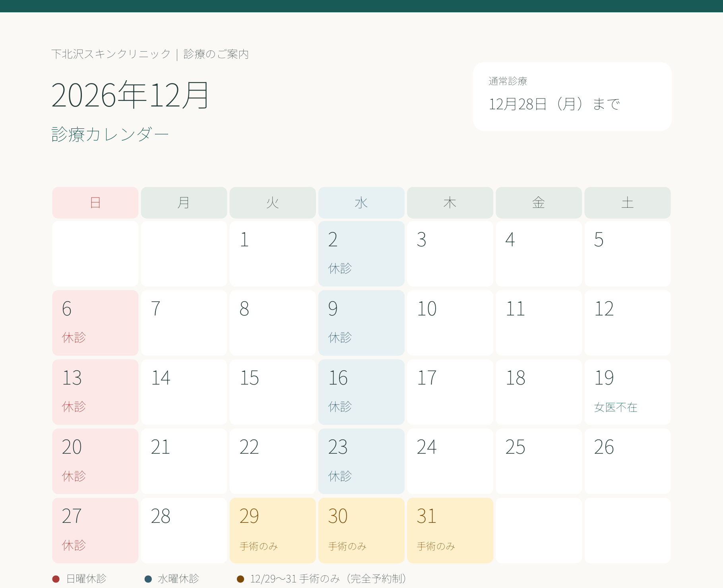Click the 診療カレンダー subtitle
The height and width of the screenshot is (588, 723).
(x=110, y=134)
